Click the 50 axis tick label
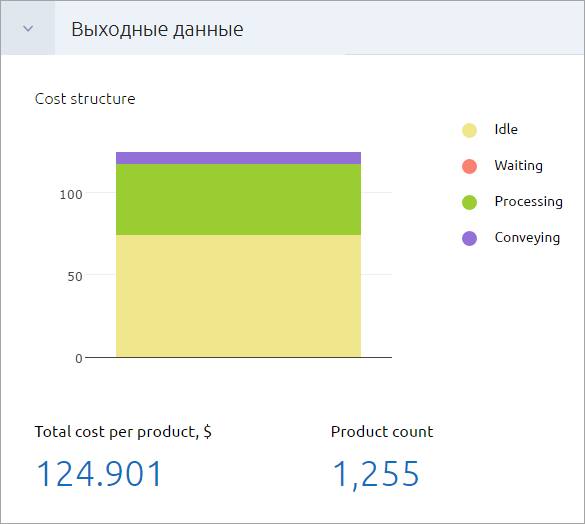 point(75,277)
